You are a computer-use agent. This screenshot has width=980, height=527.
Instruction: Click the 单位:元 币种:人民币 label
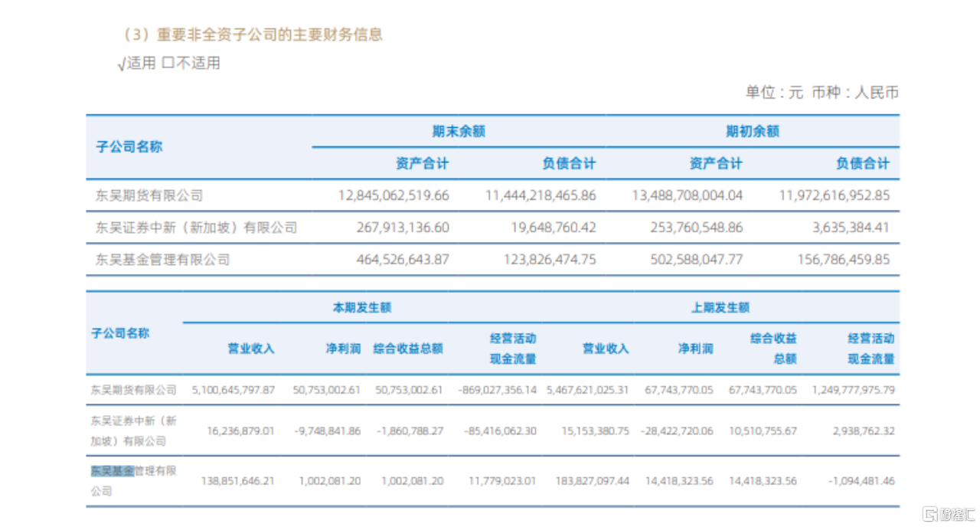pos(822,93)
